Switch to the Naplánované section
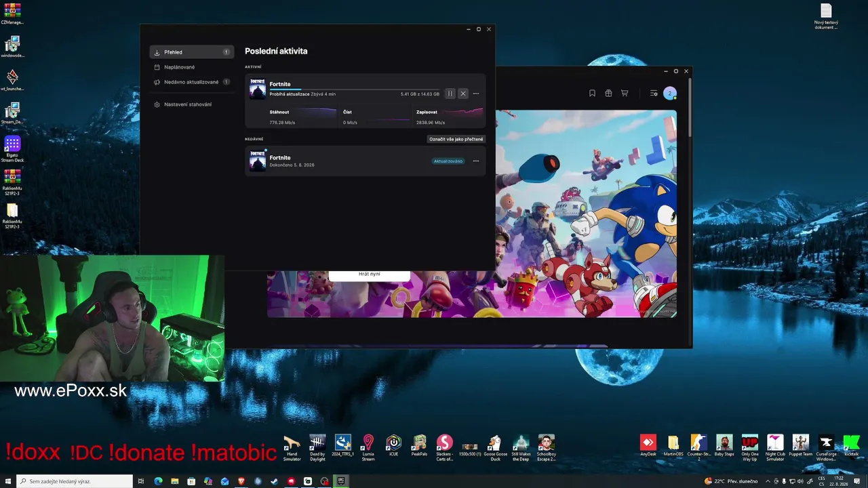The width and height of the screenshot is (868, 488). [x=192, y=67]
